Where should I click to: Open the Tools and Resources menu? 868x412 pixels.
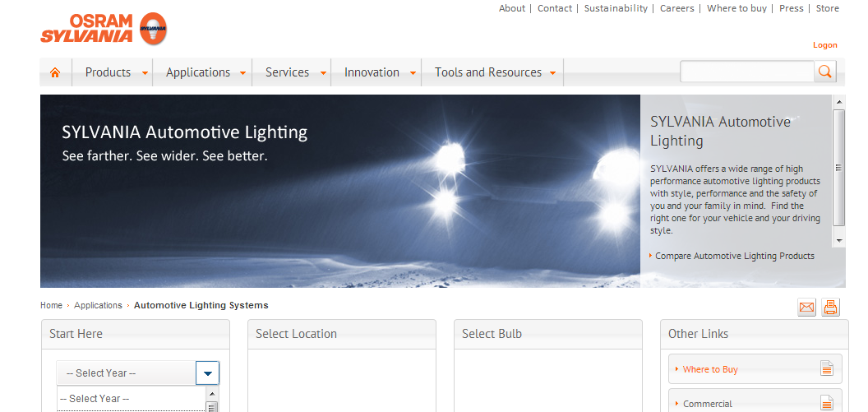488,72
